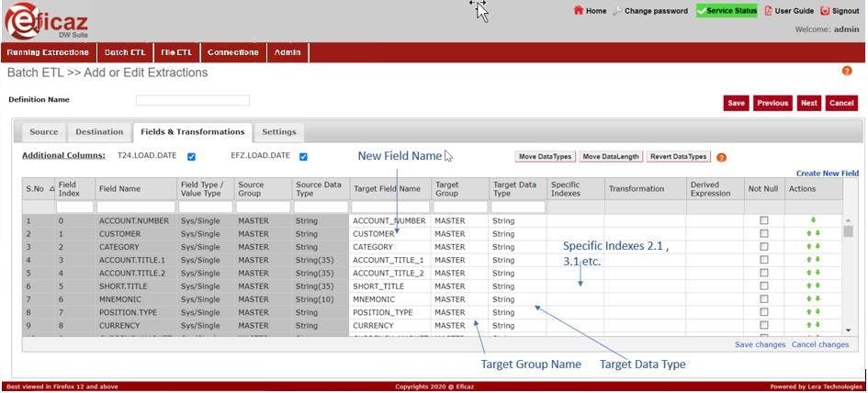
Task: Move ACCOUNT.NUMBER row down with green arrow
Action: pyautogui.click(x=812, y=220)
